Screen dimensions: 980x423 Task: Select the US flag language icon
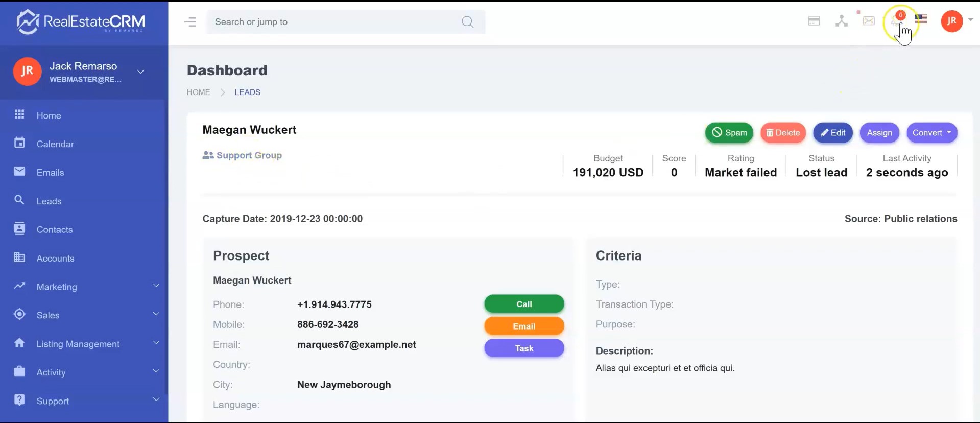(x=921, y=19)
